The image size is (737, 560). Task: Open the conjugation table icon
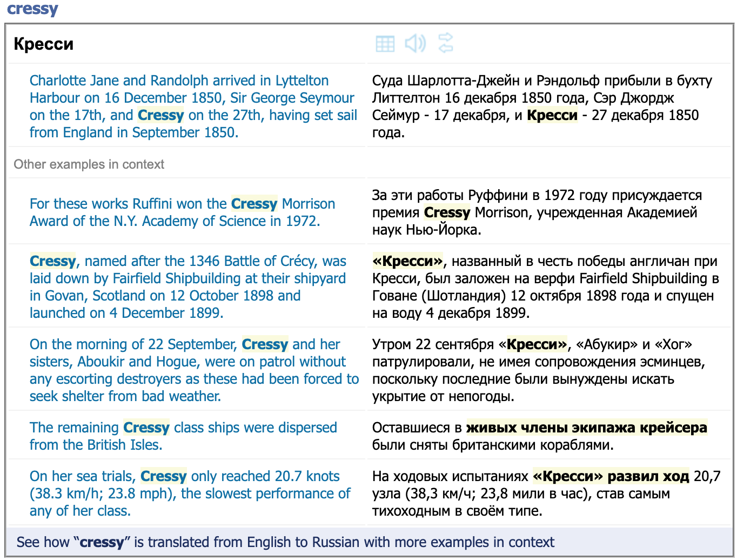pyautogui.click(x=385, y=44)
